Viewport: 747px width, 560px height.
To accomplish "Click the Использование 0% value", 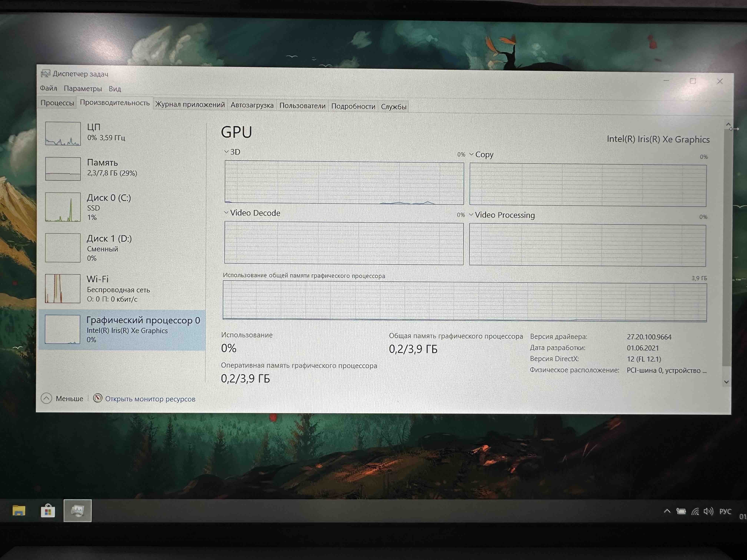I will click(x=229, y=348).
